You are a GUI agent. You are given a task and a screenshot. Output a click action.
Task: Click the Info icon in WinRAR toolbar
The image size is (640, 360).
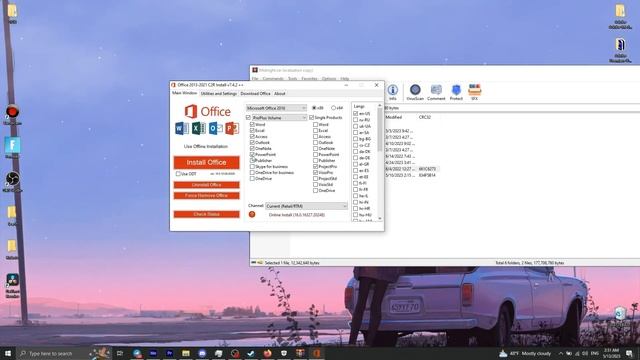[393, 90]
